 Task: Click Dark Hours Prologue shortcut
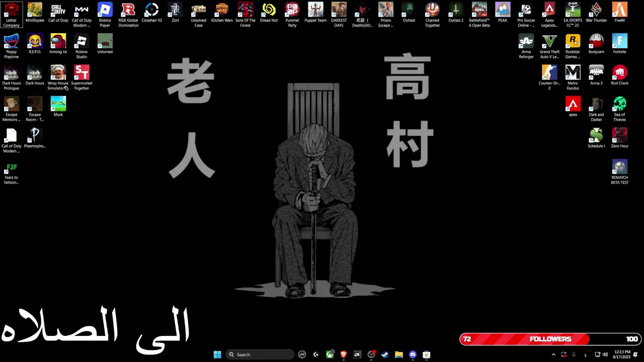click(x=11, y=78)
